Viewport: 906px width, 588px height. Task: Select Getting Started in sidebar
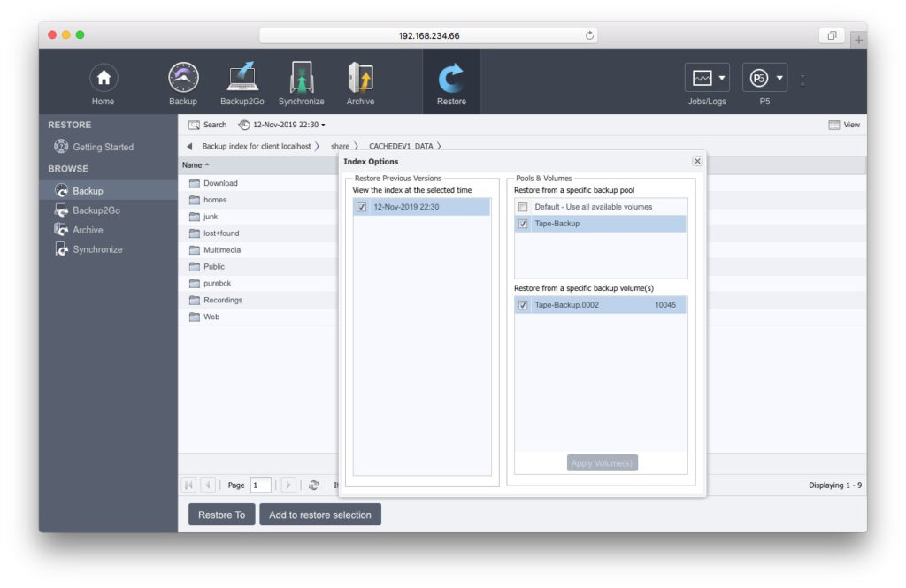click(x=103, y=147)
